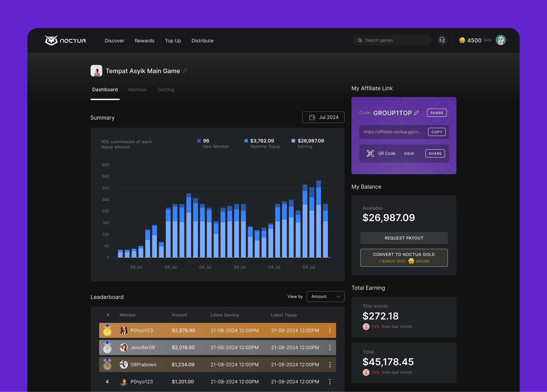This screenshot has height=392, width=547.
Task: Switch to the Member tab
Action: 137,90
